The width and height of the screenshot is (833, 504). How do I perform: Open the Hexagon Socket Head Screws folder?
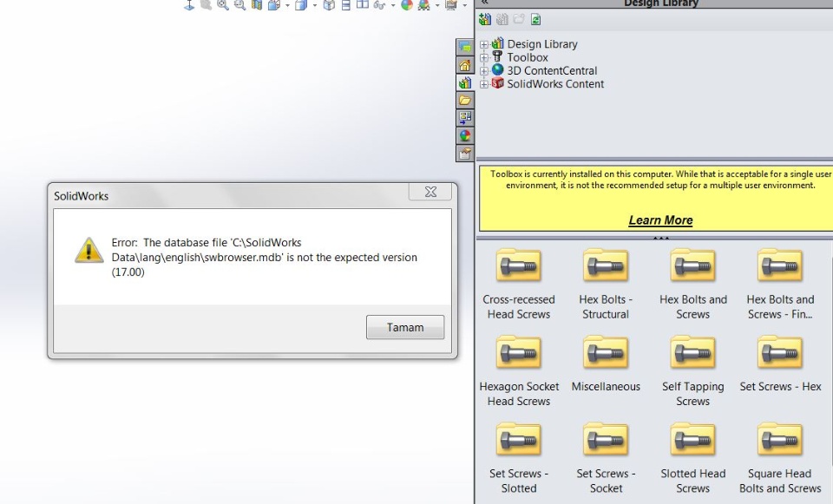[519, 370]
